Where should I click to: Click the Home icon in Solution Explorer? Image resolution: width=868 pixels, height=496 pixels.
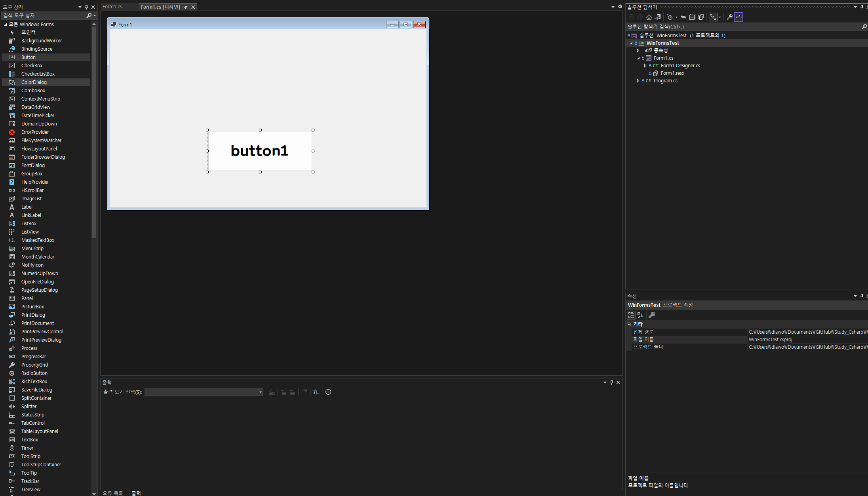point(649,17)
